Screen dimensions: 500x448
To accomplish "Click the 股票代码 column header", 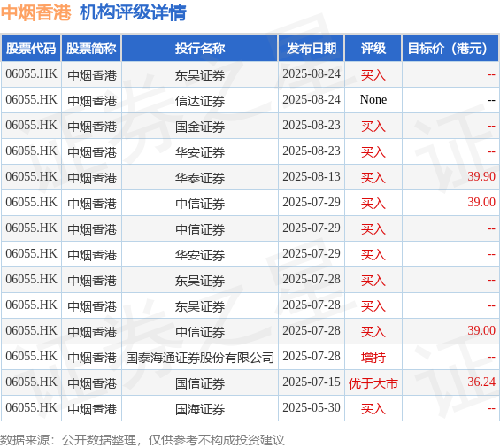I will (x=31, y=48).
